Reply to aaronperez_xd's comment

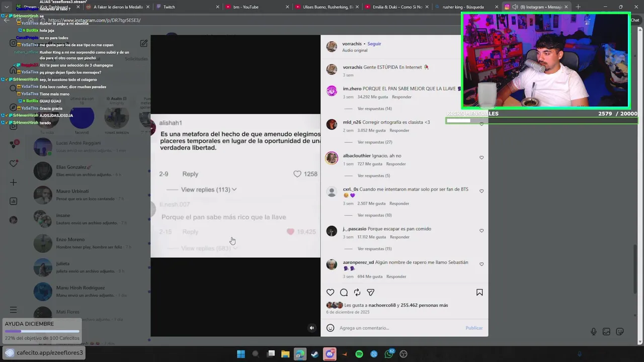point(396,277)
